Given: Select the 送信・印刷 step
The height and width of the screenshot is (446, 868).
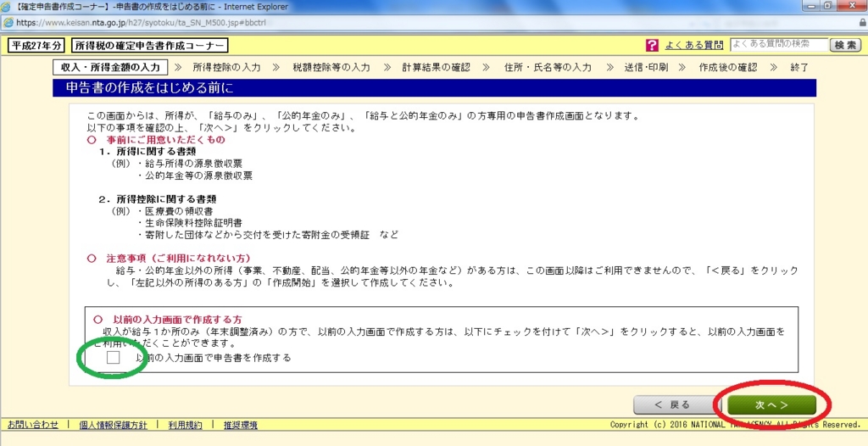Looking at the screenshot, I should (646, 68).
